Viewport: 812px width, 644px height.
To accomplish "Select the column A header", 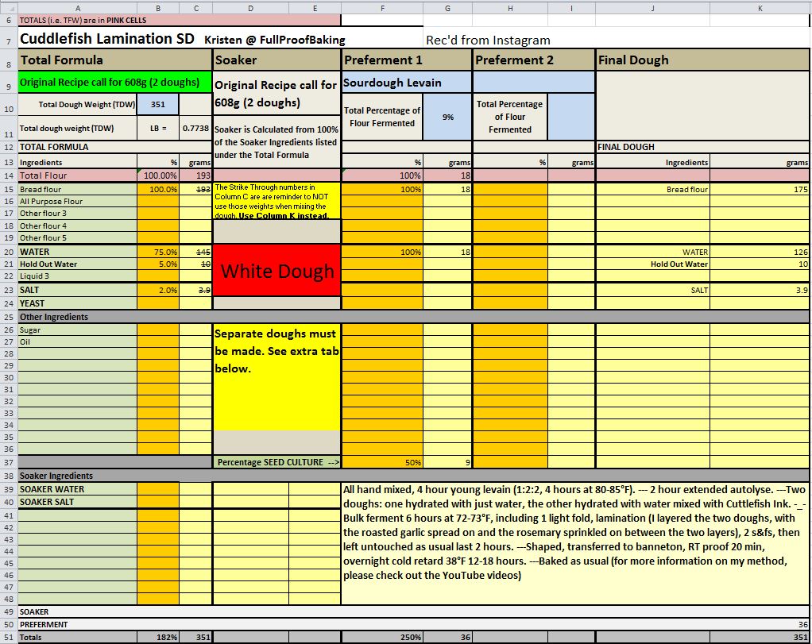I will coord(76,7).
